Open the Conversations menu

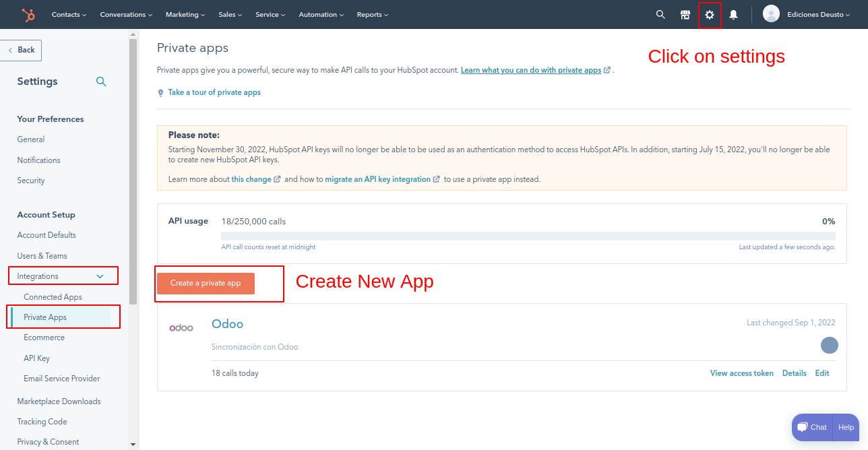pyautogui.click(x=126, y=14)
